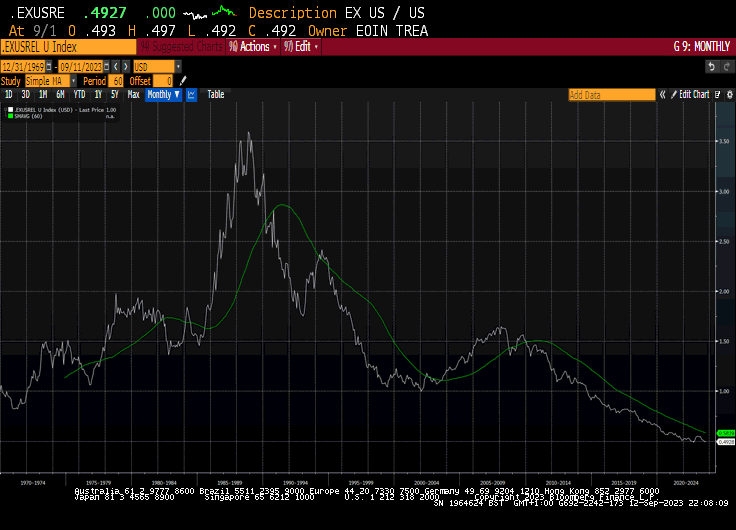The width and height of the screenshot is (736, 530).
Task: Shift date range back with left arrow
Action: (116, 67)
